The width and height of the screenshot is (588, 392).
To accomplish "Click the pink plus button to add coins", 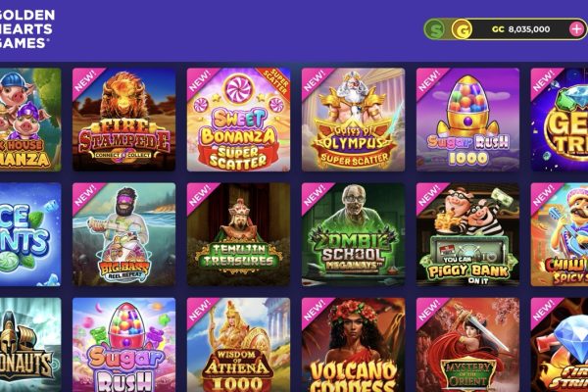I will (x=577, y=29).
